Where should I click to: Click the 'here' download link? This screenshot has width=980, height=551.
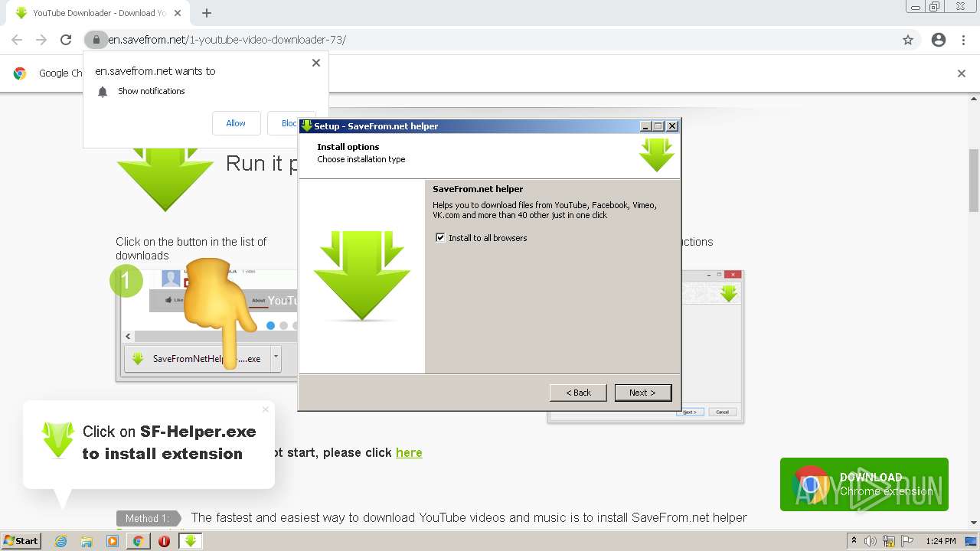409,452
